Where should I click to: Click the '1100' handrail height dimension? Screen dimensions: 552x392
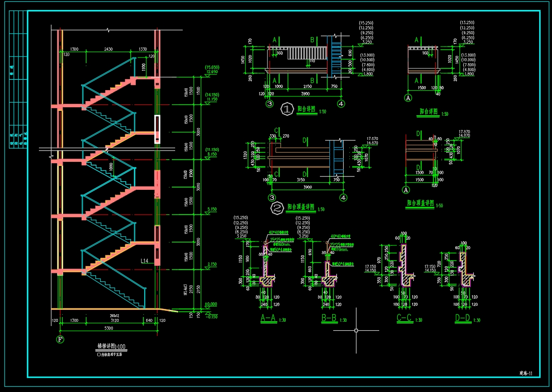pos(144,66)
